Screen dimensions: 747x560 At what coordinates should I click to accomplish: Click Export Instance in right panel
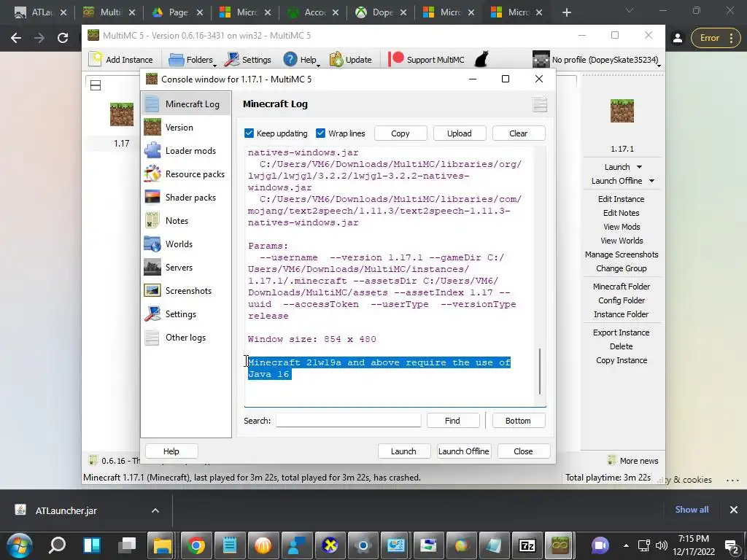tap(622, 332)
